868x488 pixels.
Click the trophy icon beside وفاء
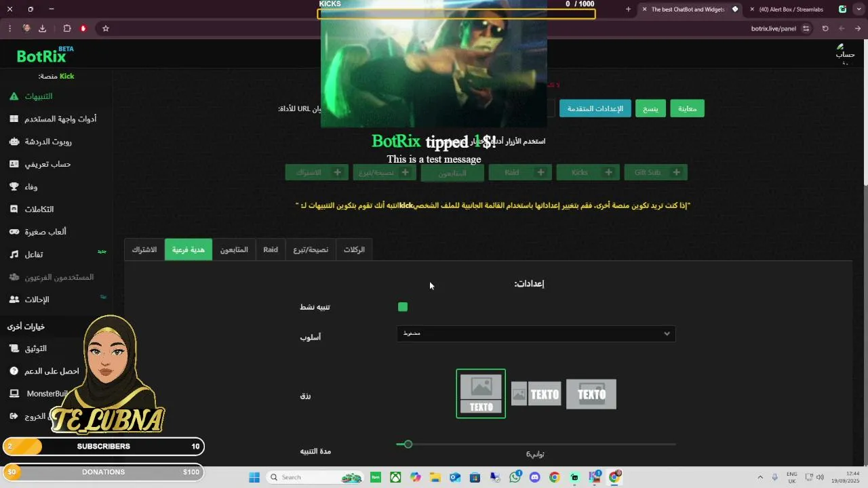tap(14, 186)
